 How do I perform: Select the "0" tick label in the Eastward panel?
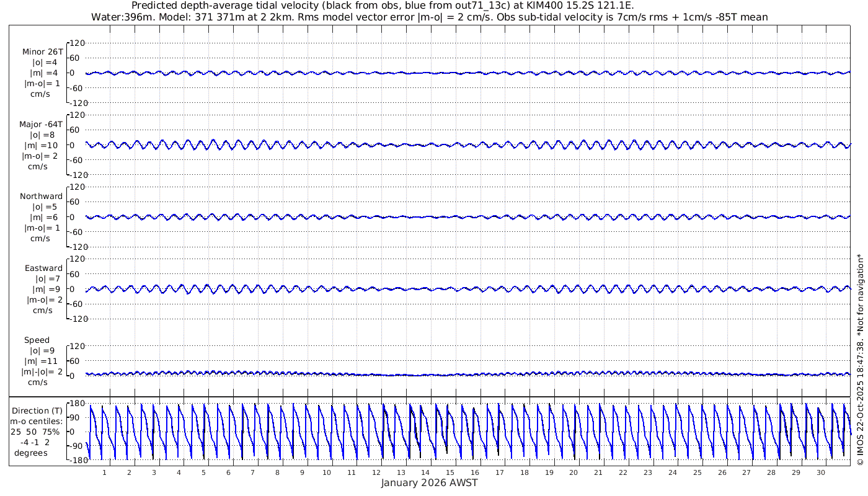click(x=72, y=289)
